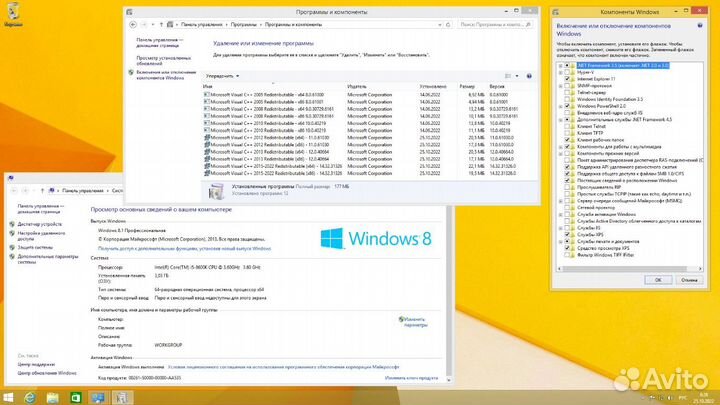Click Cancel in Windows Features dialog

pyautogui.click(x=689, y=280)
